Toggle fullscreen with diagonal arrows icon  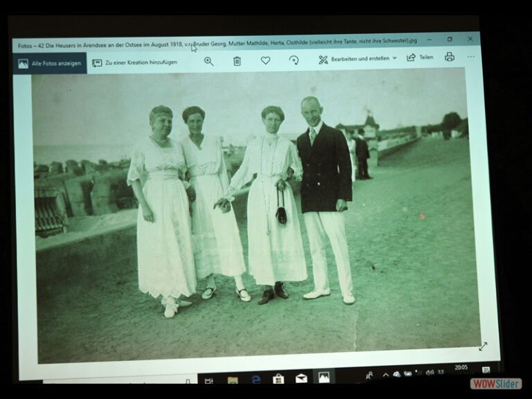(483, 346)
